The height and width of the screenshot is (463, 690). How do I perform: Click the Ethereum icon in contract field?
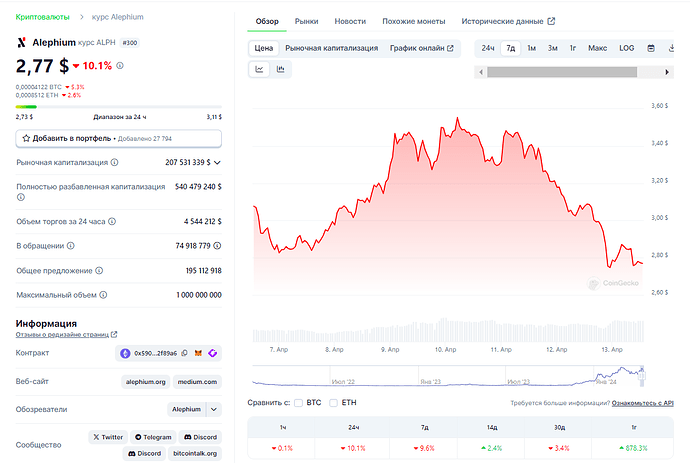point(125,353)
